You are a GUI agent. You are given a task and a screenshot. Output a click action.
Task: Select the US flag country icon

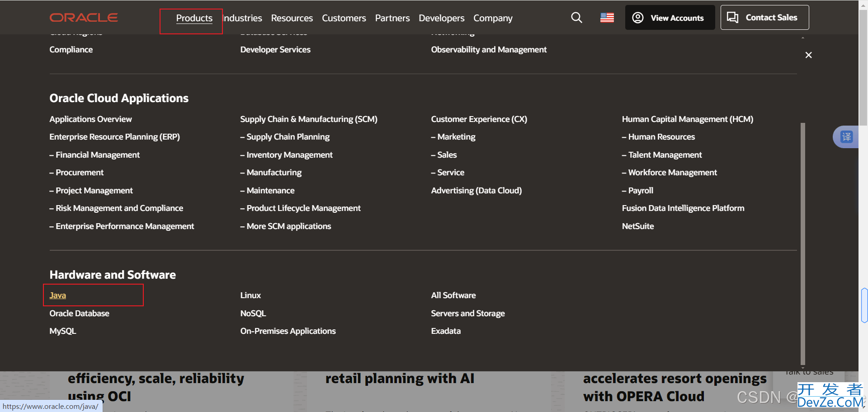[607, 18]
